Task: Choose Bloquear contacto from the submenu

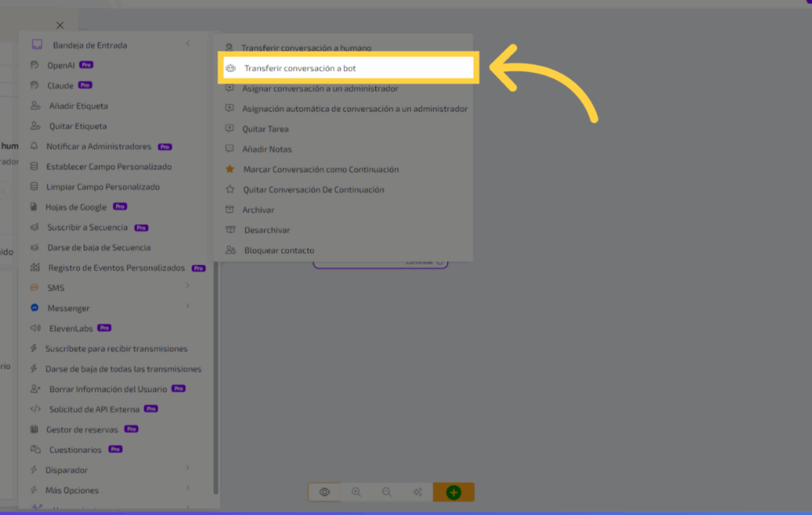Action: click(x=278, y=250)
